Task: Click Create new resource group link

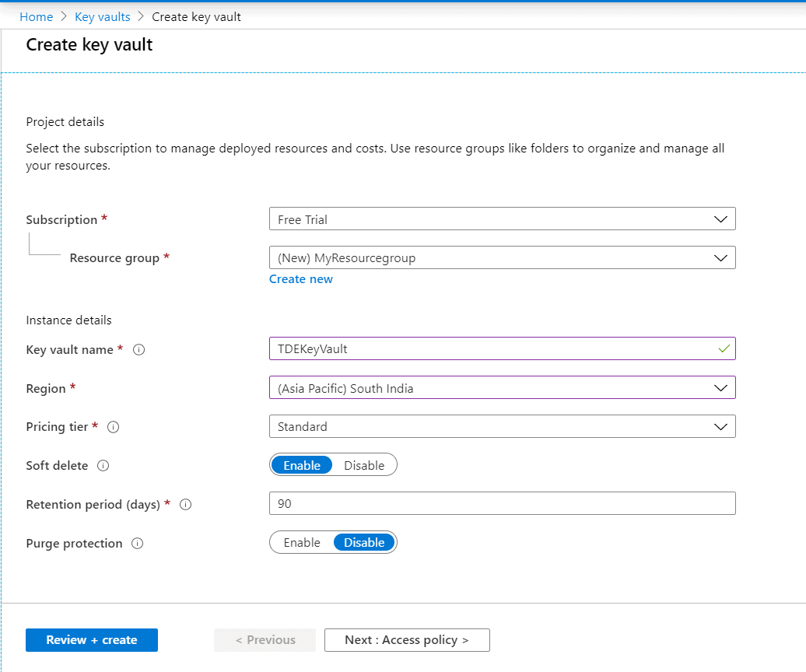Action: [301, 279]
